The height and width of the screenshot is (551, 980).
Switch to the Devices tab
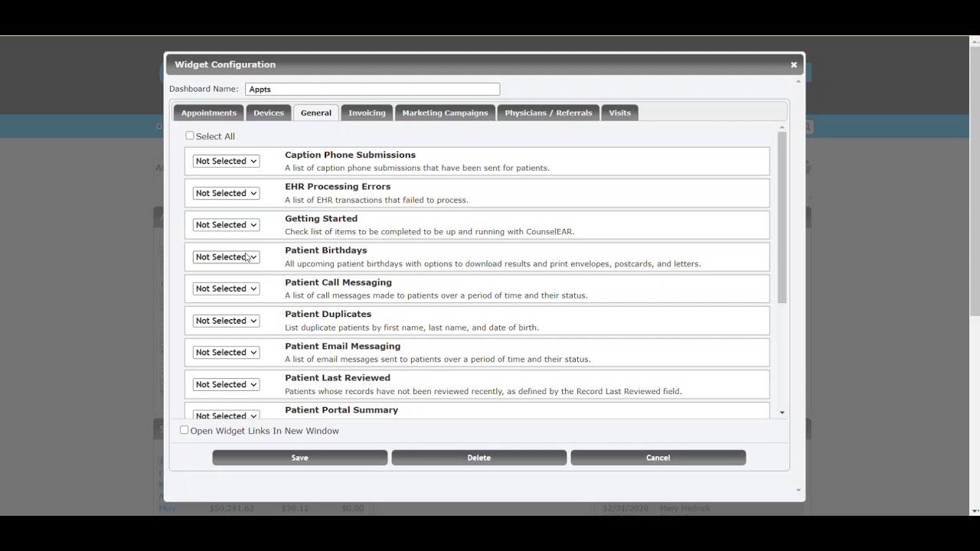click(269, 113)
